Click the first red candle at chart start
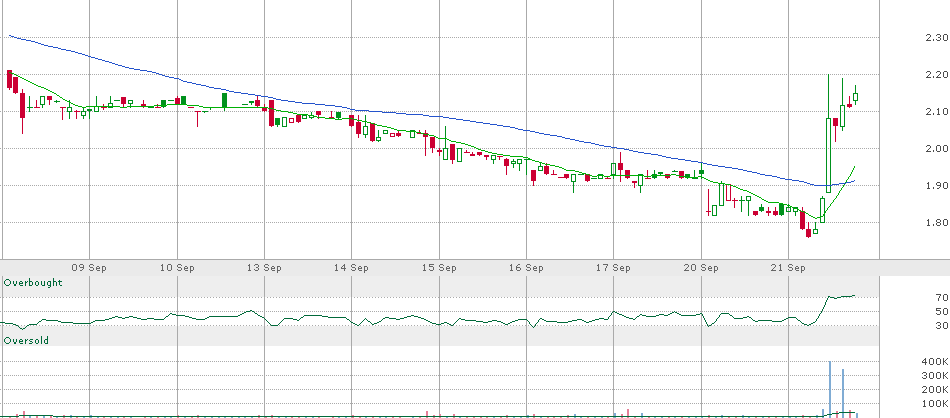The image size is (950, 418). (x=9, y=79)
